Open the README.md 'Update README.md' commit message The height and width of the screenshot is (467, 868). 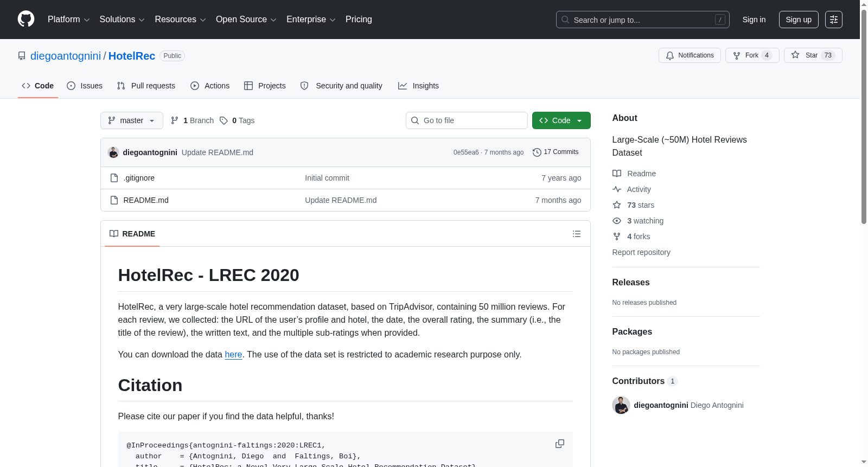pos(341,200)
